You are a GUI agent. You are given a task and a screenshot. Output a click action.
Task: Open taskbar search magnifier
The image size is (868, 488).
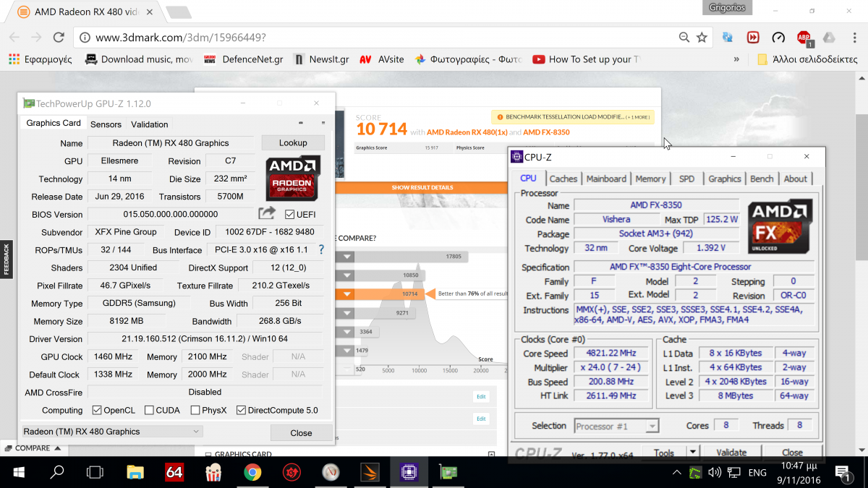56,473
